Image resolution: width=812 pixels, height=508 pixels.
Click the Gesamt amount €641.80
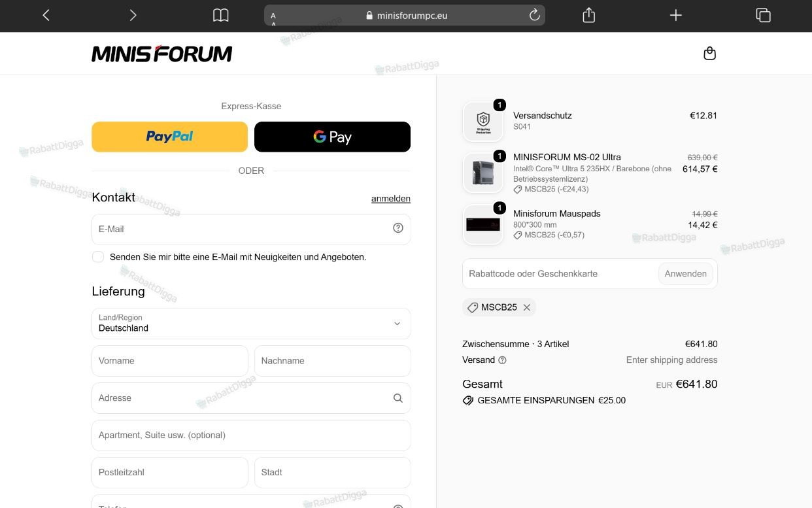696,384
